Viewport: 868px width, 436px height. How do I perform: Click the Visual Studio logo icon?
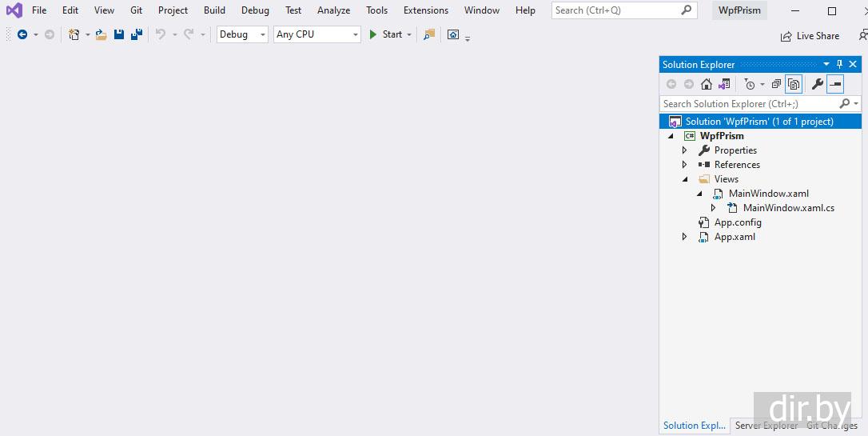[14, 10]
